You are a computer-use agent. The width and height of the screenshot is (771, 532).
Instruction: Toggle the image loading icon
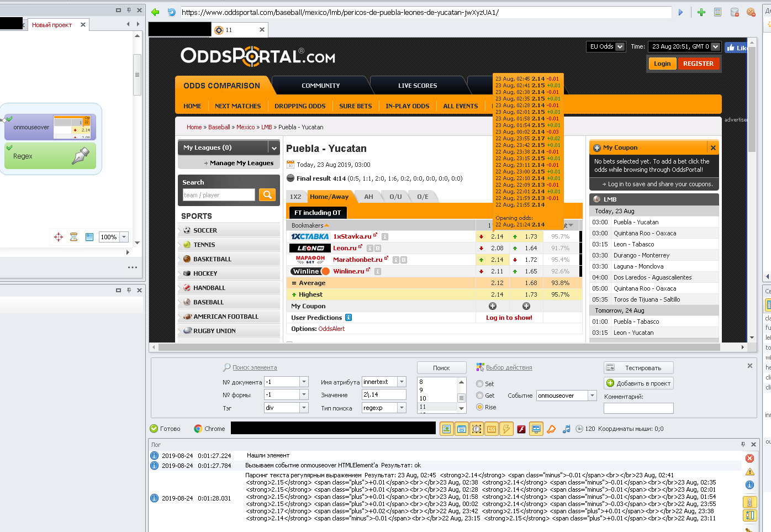tap(446, 429)
